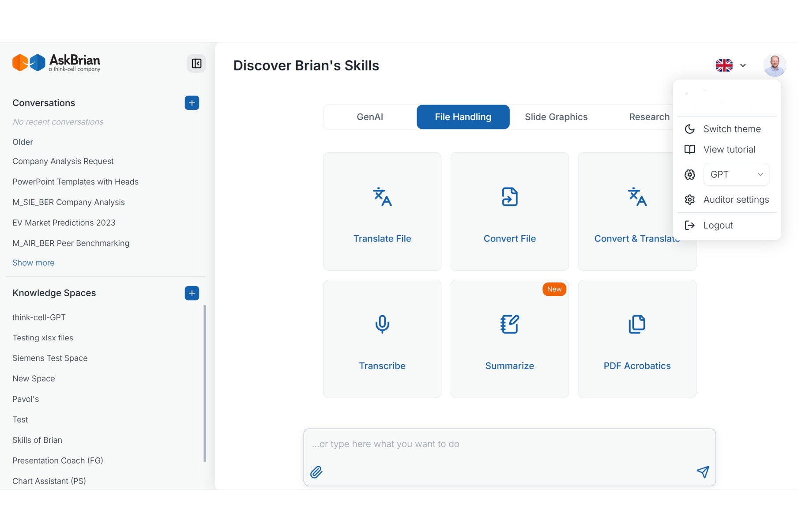Open Chart Assistant (PS) space
The height and width of the screenshot is (532, 798).
(49, 481)
